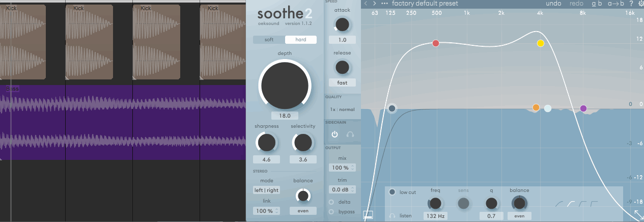The width and height of the screenshot is (644, 222).
Task: Select the second Kick clip in timeline
Action: [90, 42]
